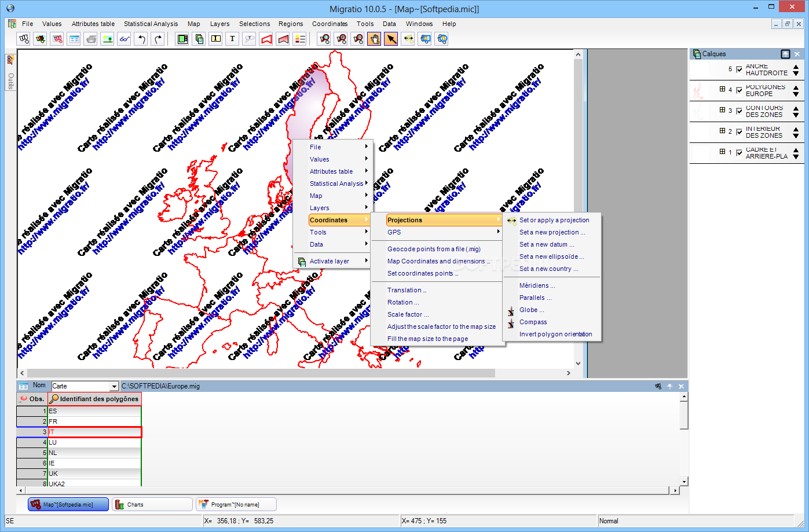Viewport: 809px width, 532px height.
Task: Choose Set or apply a projection
Action: [x=554, y=220]
